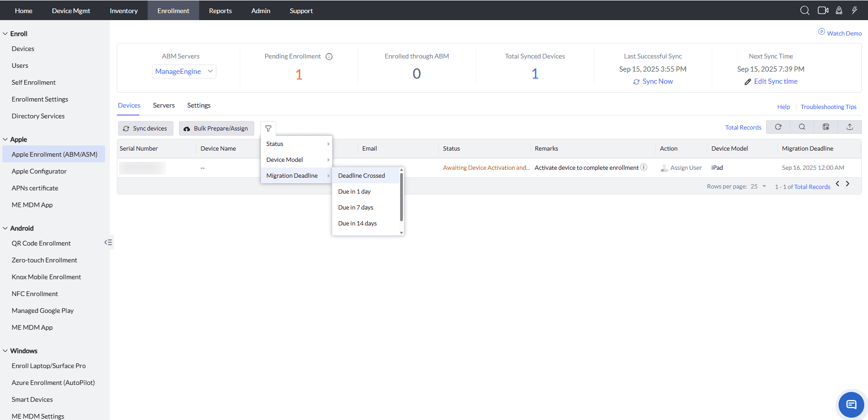868x420 pixels.
Task: Click the Pending Enrollment info icon
Action: [x=329, y=57]
